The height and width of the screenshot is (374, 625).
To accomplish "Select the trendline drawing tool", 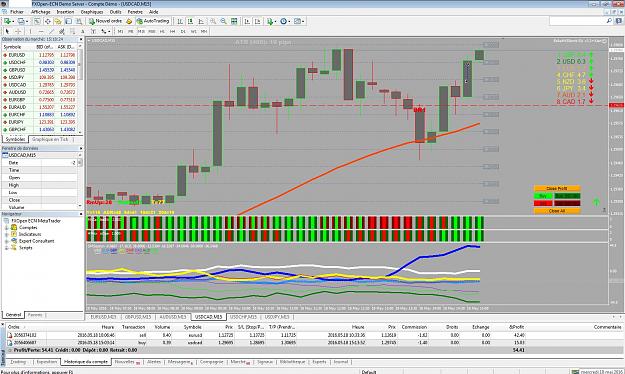I will point(51,31).
